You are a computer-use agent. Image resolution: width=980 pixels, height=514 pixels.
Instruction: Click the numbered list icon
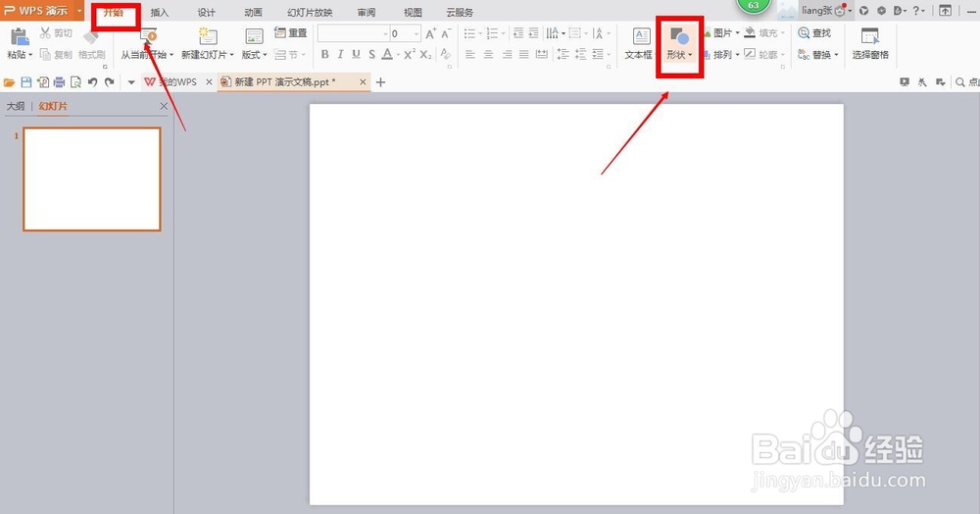[493, 33]
